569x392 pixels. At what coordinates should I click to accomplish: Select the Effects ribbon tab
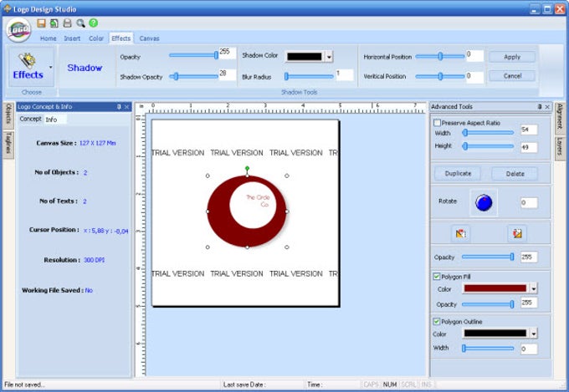click(121, 38)
